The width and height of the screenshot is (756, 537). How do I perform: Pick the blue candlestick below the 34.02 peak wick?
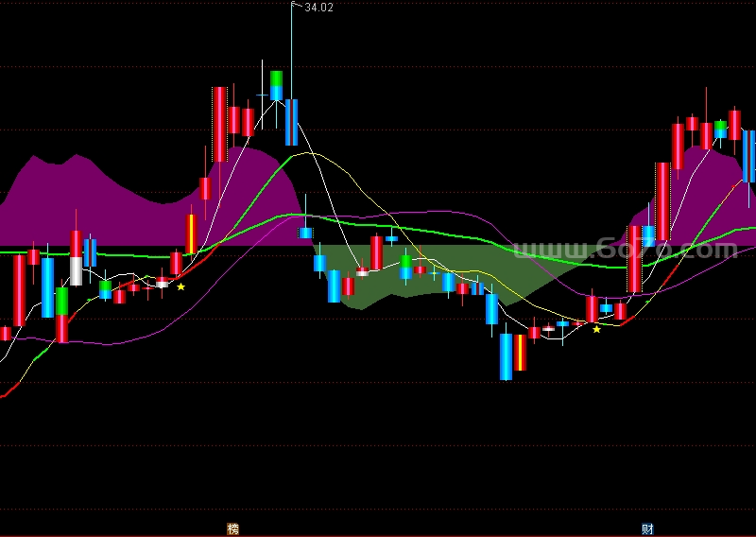(291, 122)
